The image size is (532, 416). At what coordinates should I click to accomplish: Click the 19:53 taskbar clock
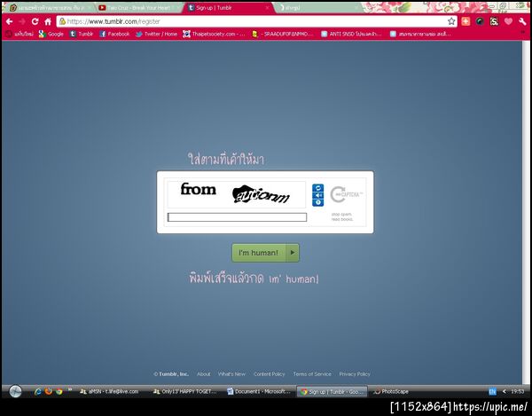pos(518,391)
